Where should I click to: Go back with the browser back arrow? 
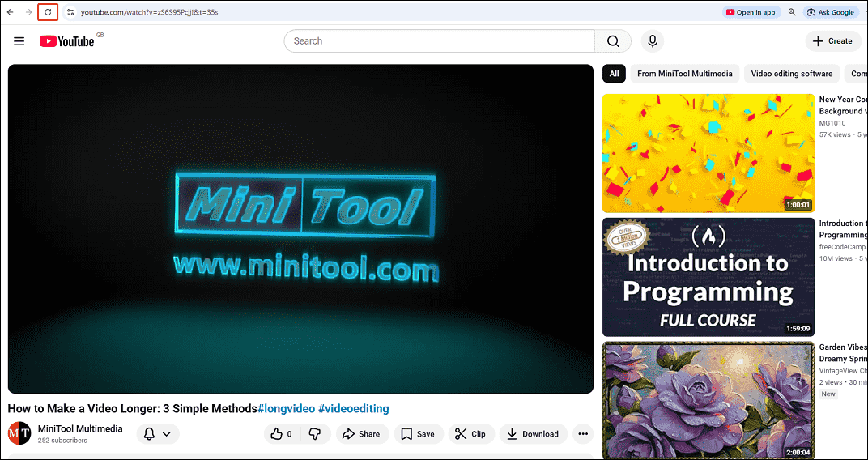click(x=10, y=11)
